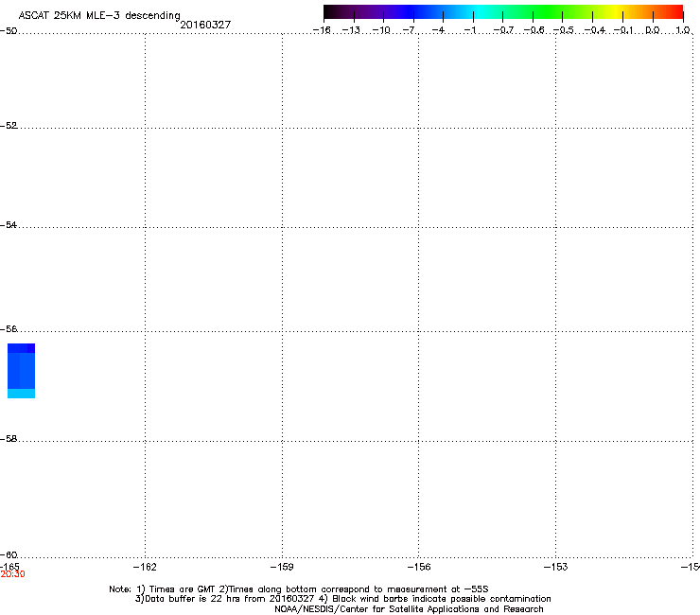Click the dark blue data swath patch

pyautogui.click(x=21, y=366)
